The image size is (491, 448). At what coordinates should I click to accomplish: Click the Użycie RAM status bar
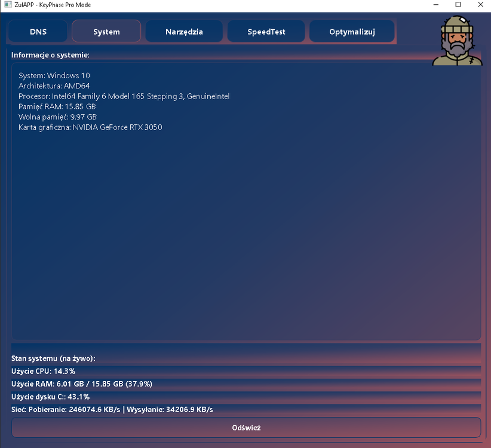(x=246, y=384)
